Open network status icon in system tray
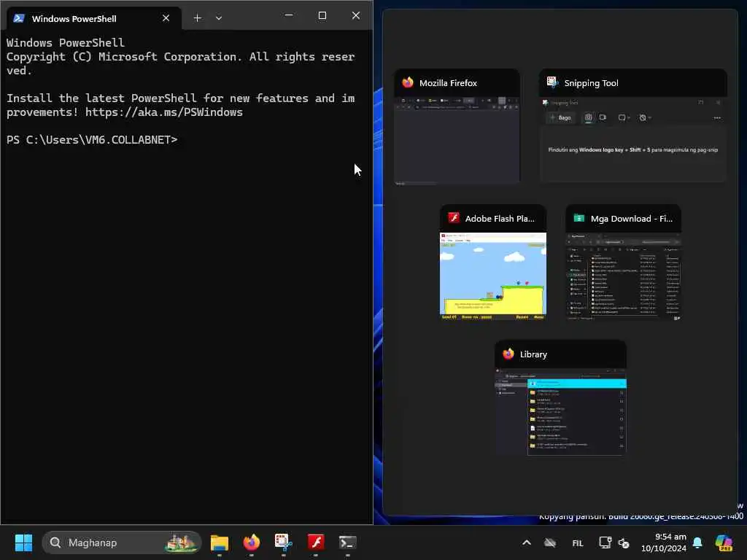Screen dimensions: 747x560 coord(605,542)
